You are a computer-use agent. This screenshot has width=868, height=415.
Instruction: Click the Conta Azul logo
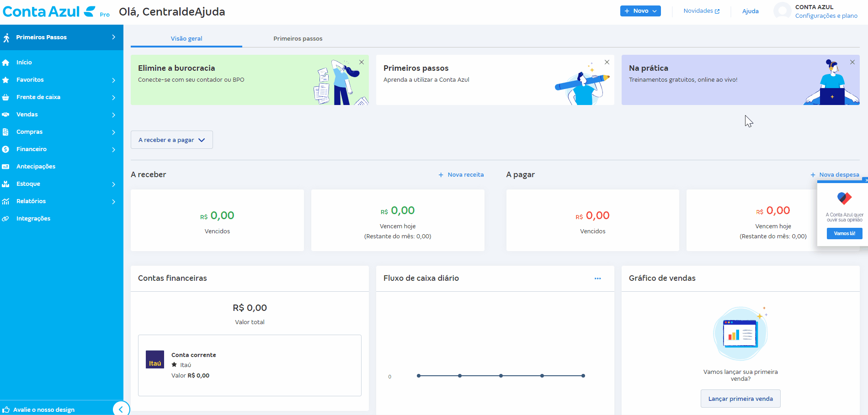(x=49, y=11)
